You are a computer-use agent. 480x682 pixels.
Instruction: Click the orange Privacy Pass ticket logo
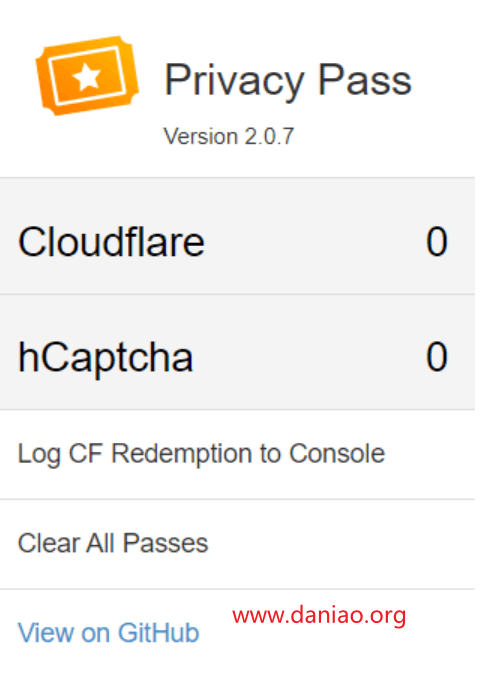click(87, 76)
